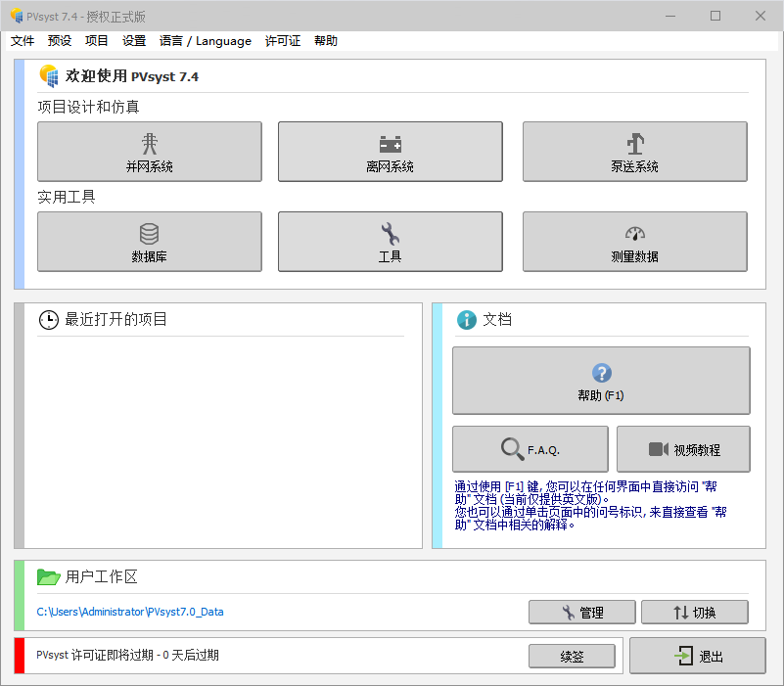Click the 项目设计和仿真 section heading
Viewport: 784px width, 686px height.
click(x=88, y=107)
